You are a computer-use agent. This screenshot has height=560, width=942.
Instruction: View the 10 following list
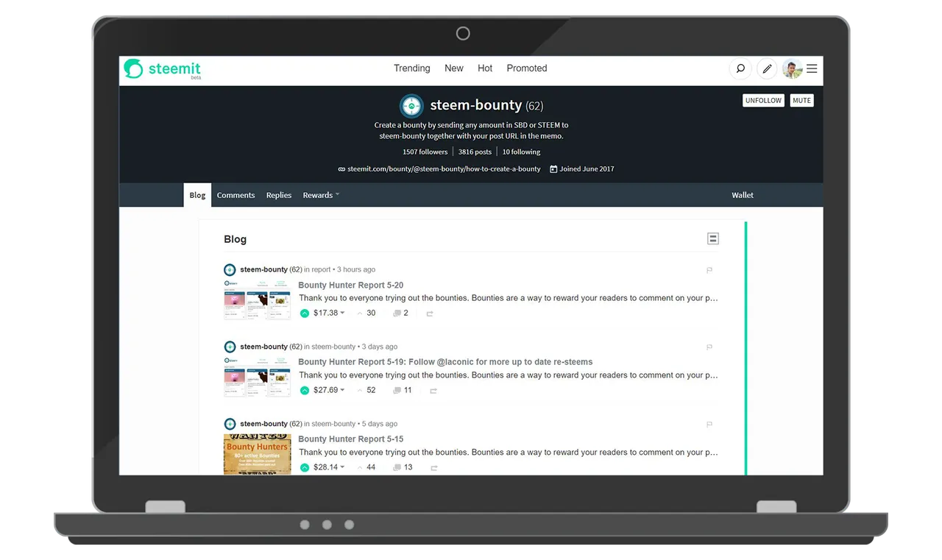tap(522, 152)
